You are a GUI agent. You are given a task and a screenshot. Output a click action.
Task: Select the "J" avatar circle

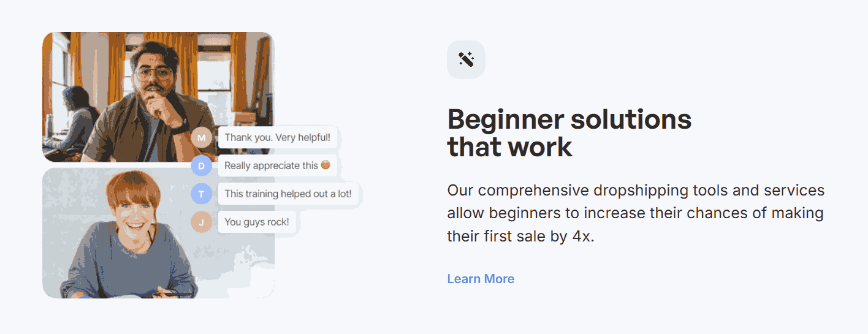coord(201,222)
